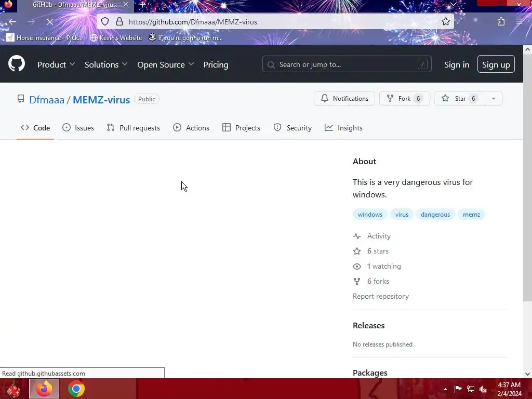Select the Firefox taskbar icon

(44, 389)
